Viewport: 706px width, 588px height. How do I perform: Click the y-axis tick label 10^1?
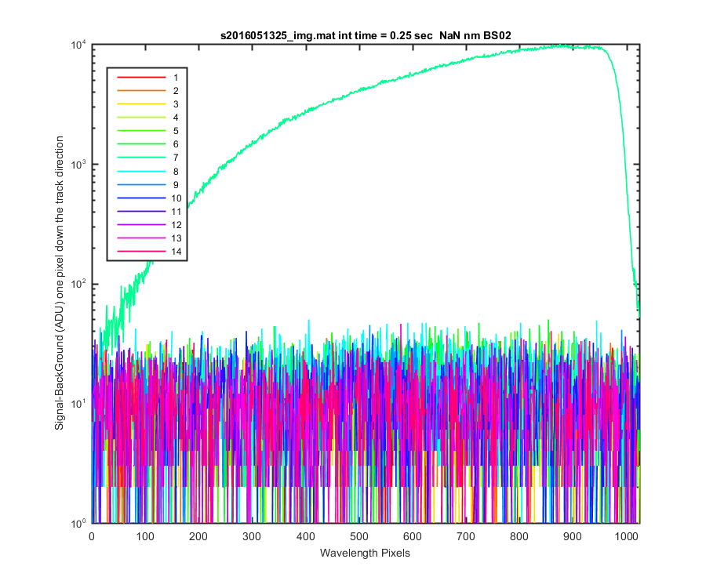(x=78, y=404)
